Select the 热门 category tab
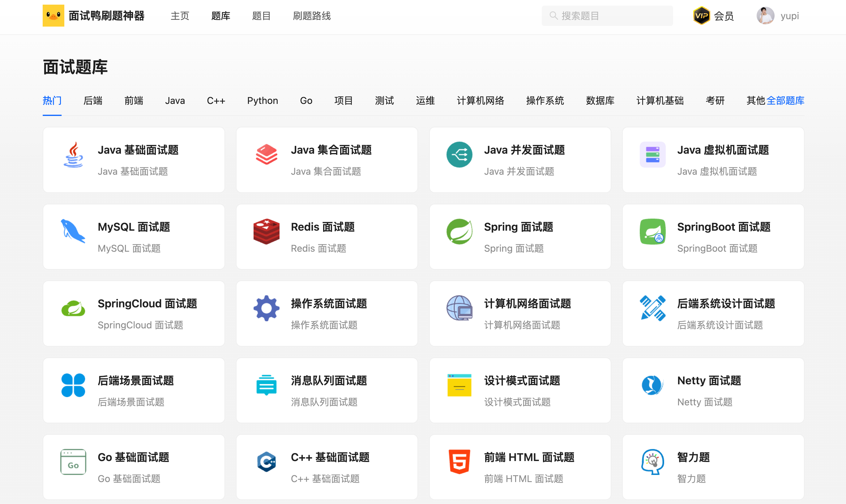The height and width of the screenshot is (504, 846). (x=52, y=100)
